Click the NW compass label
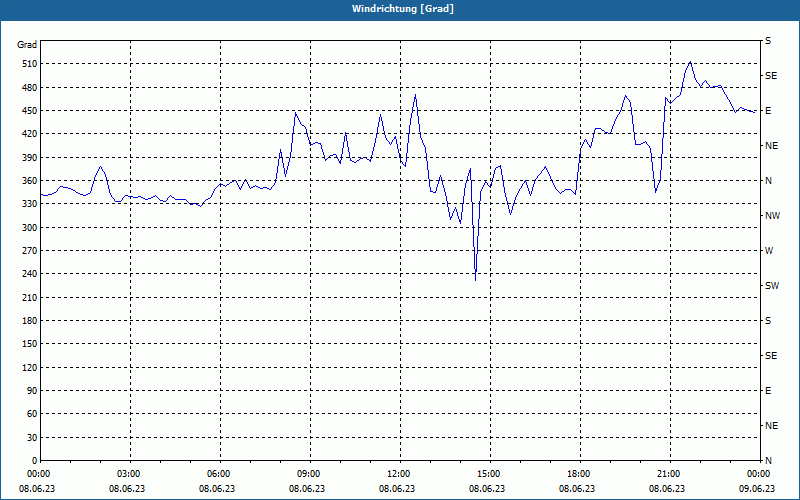Screen dimensions: 800x500 [x=772, y=216]
